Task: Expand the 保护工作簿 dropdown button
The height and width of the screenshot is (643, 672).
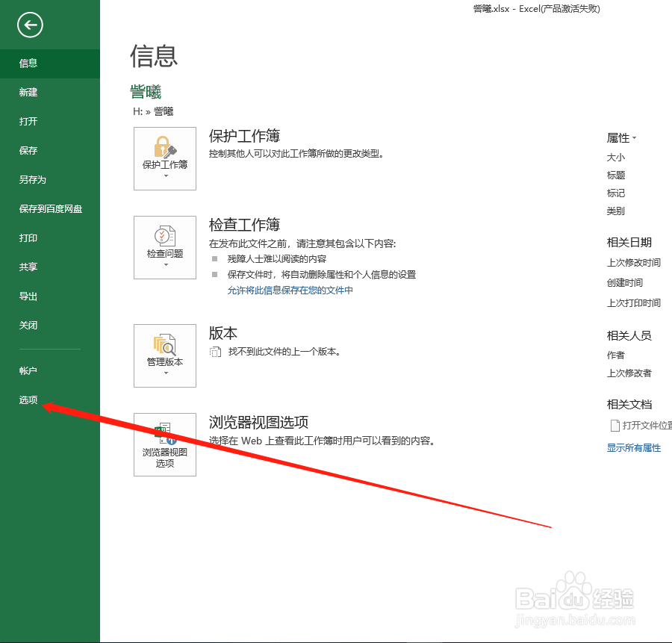Action: tap(165, 158)
